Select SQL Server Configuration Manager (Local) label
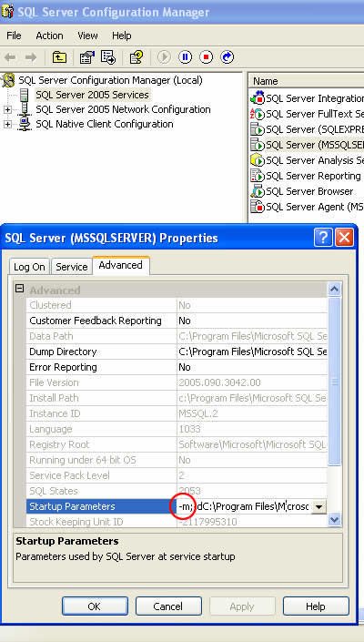Image resolution: width=364 pixels, height=642 pixels. coord(110,80)
